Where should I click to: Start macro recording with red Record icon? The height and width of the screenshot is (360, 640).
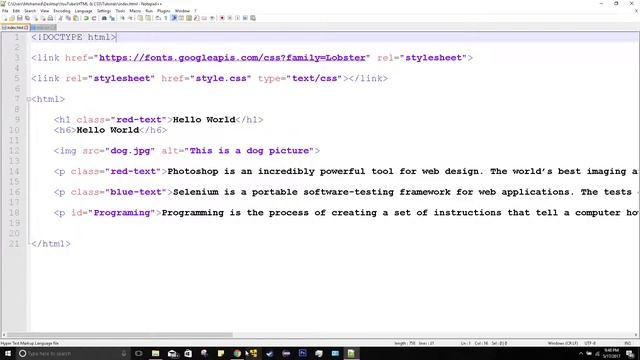[222, 18]
